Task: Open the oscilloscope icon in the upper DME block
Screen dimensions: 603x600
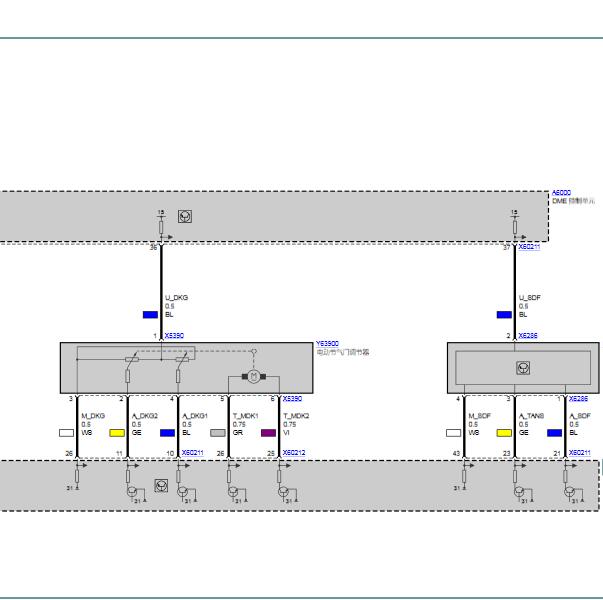Action: click(185, 216)
